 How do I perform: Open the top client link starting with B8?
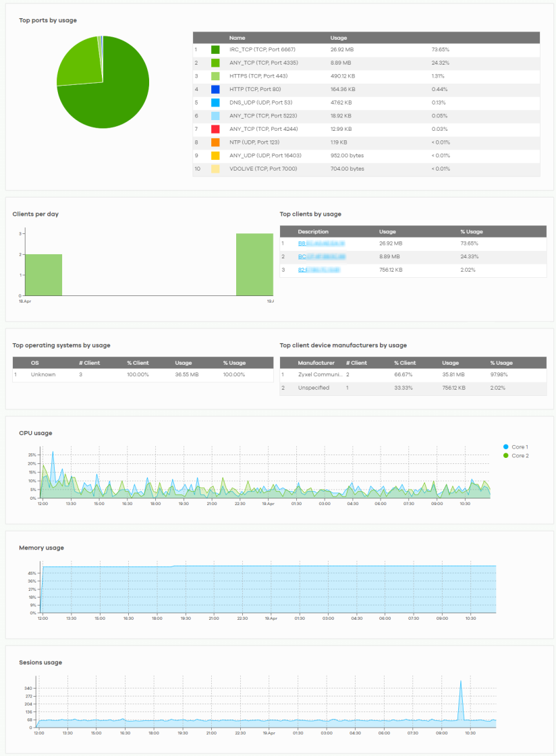coord(321,243)
